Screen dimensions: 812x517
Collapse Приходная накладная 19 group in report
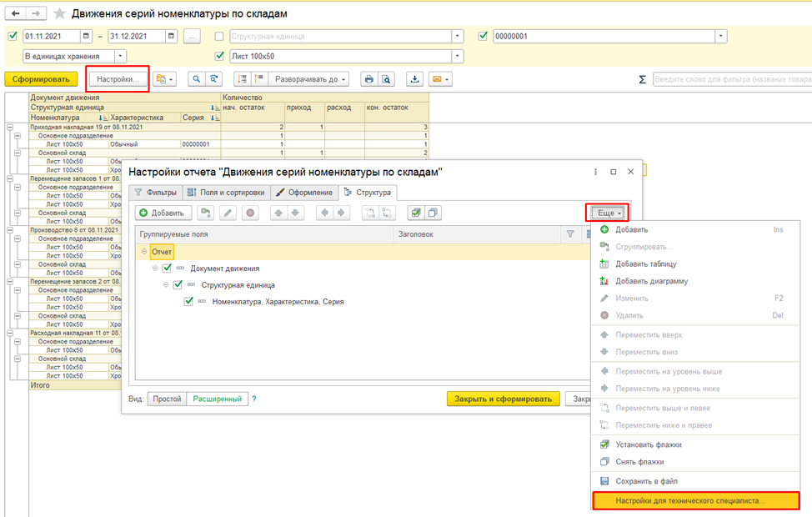[10, 127]
